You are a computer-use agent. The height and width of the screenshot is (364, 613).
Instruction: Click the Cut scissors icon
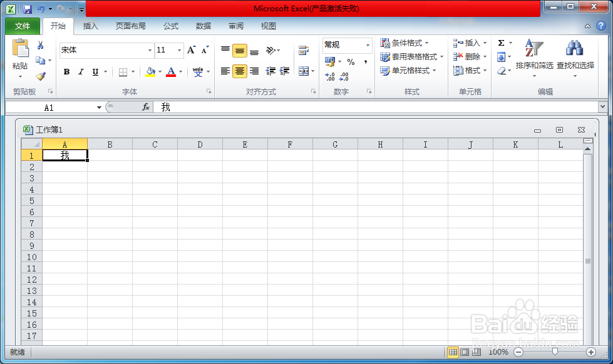tap(40, 46)
